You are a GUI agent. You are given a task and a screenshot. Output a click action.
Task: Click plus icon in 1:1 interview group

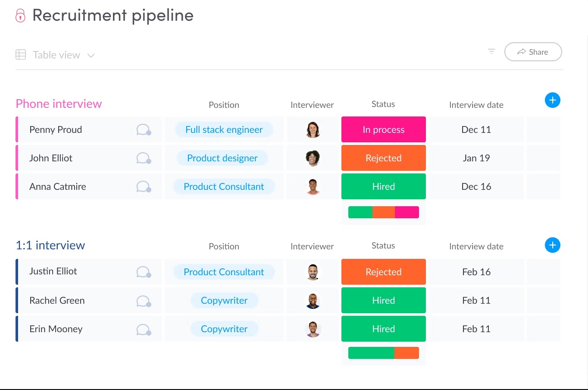pos(552,245)
